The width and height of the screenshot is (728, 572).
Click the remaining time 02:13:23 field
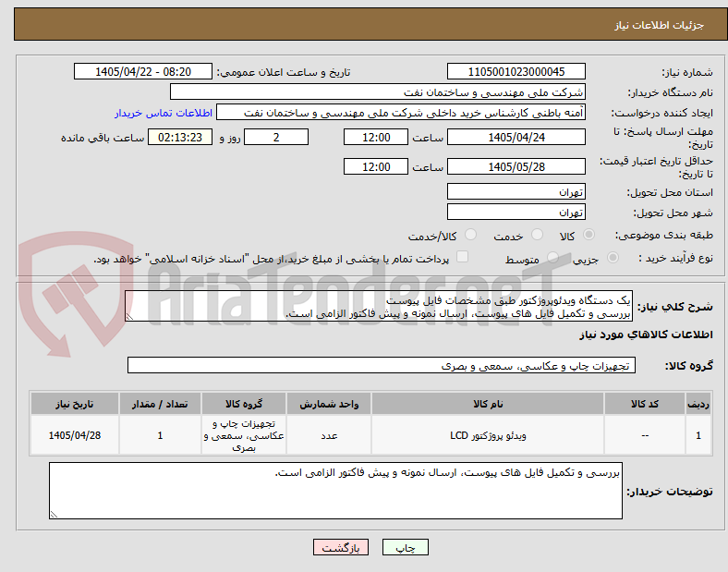[x=180, y=138]
